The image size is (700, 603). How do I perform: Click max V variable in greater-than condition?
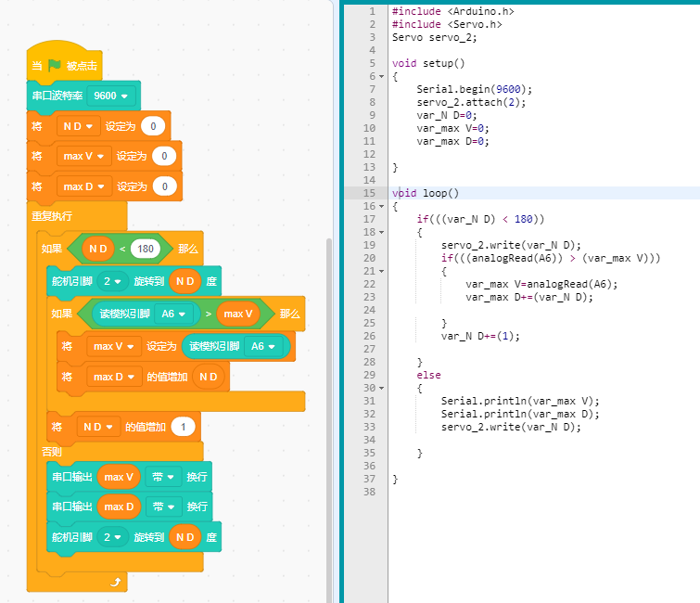tap(238, 314)
